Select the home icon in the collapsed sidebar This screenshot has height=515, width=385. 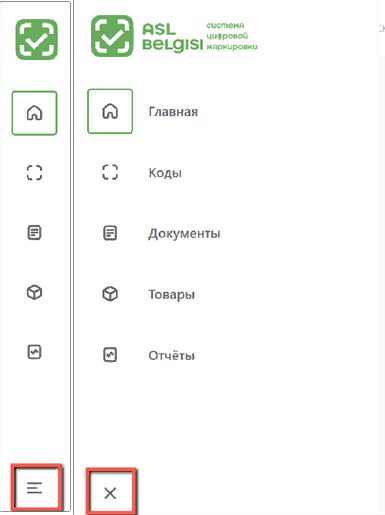tap(34, 113)
